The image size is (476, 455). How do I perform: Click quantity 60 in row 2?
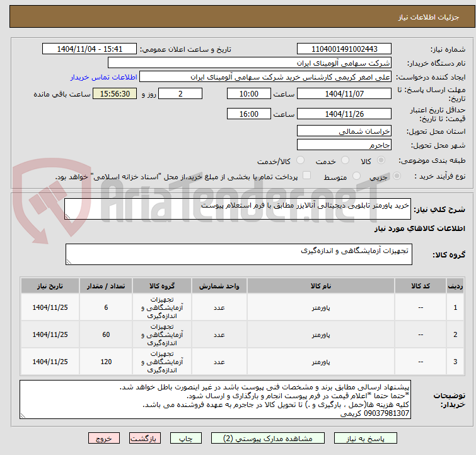point(106,334)
